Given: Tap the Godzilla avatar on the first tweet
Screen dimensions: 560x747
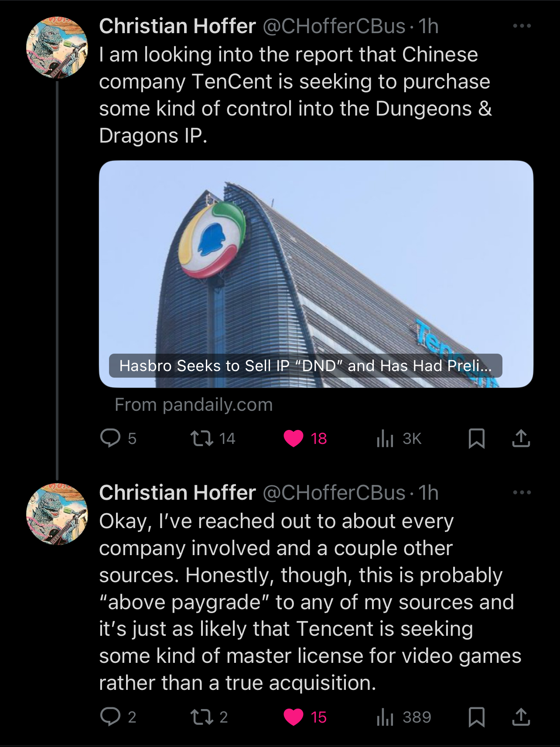Looking at the screenshot, I should pyautogui.click(x=57, y=48).
